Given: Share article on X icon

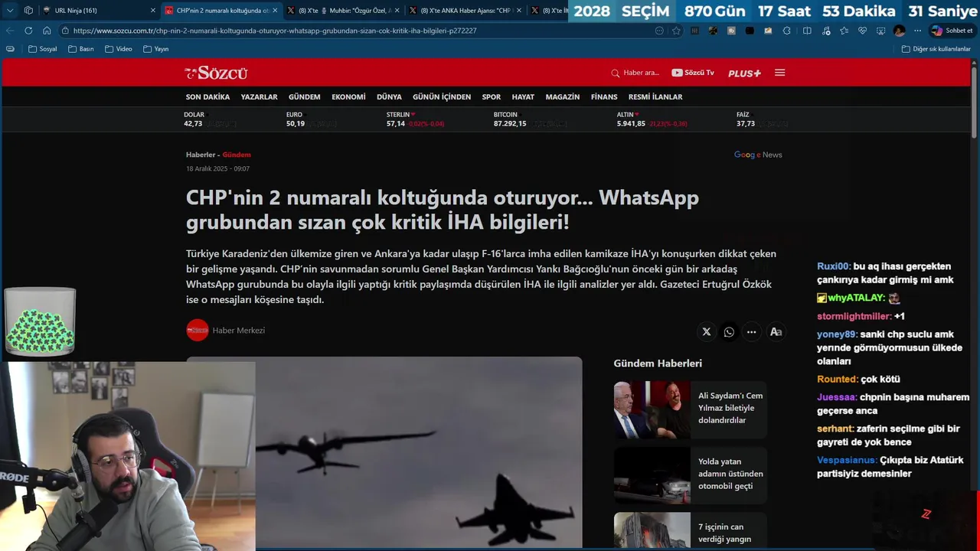Looking at the screenshot, I should (707, 332).
